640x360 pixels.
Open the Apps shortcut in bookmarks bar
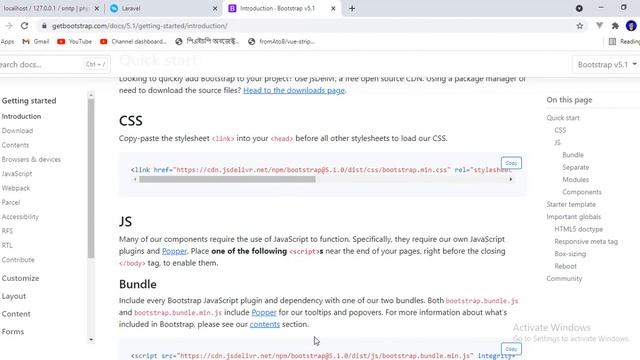7,41
